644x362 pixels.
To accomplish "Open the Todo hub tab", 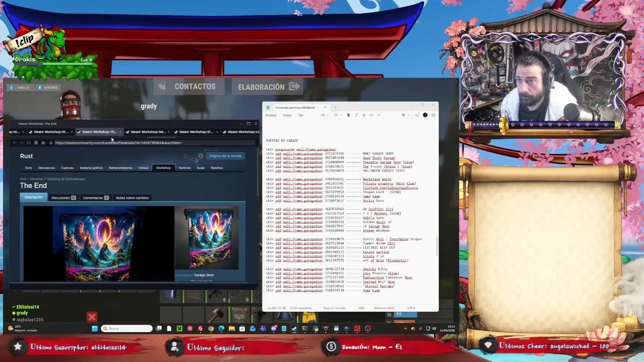I will [x=28, y=168].
